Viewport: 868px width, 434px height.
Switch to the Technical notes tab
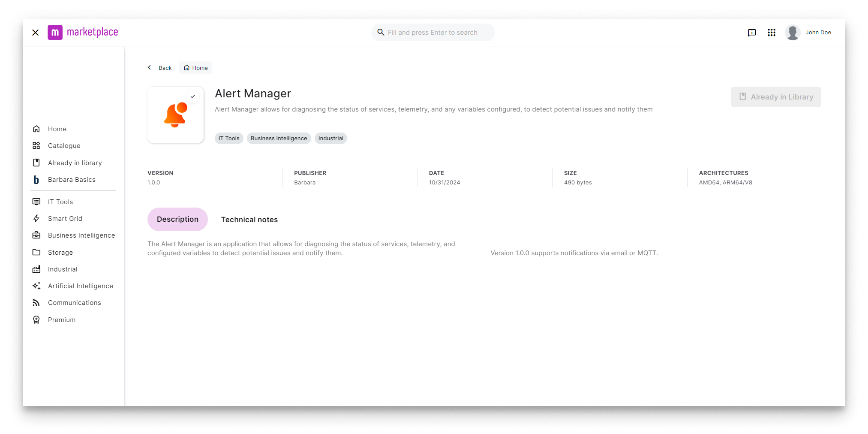249,219
